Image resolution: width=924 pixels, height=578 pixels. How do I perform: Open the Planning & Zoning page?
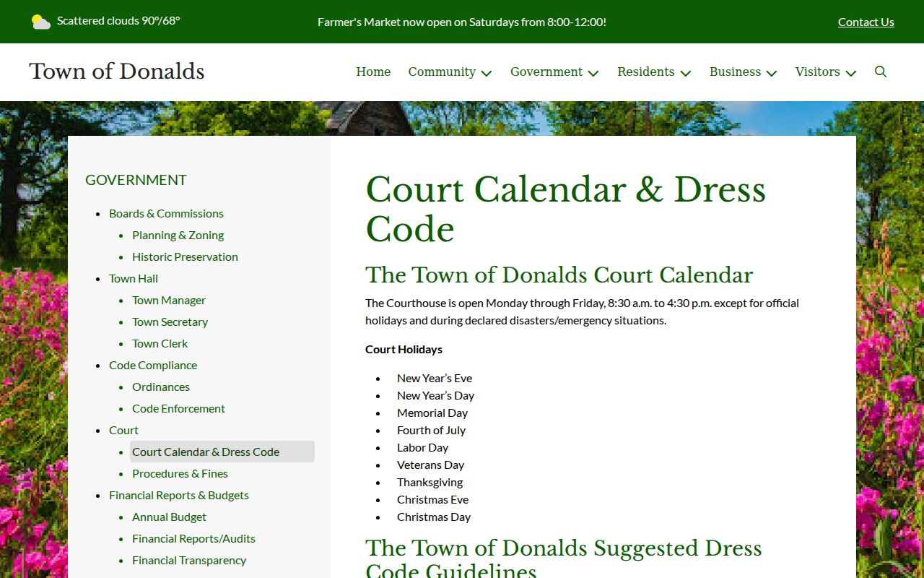click(x=178, y=235)
